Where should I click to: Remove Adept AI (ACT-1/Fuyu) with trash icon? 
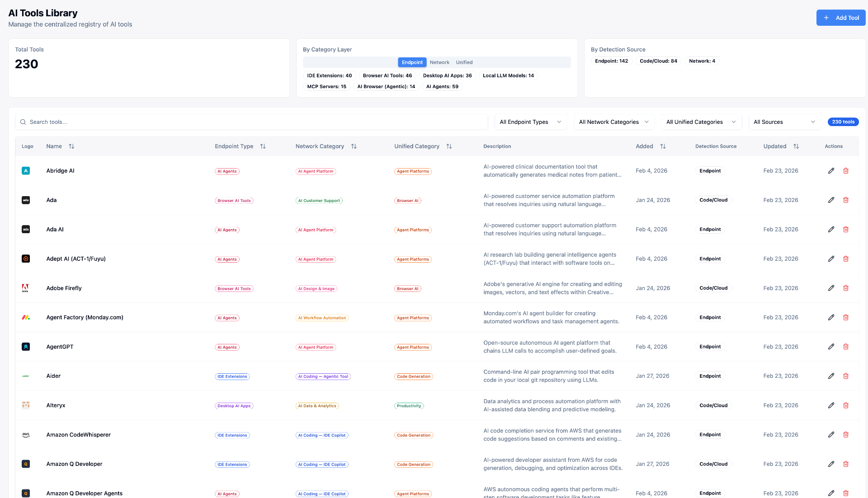click(846, 259)
